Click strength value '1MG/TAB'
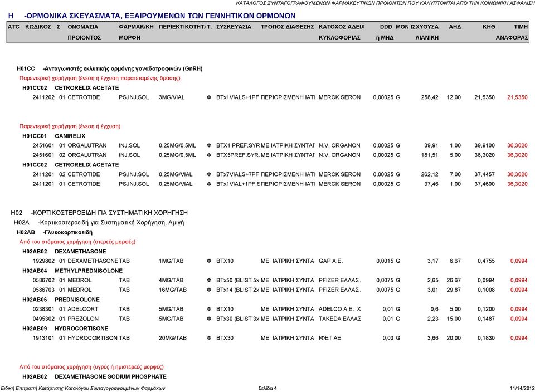Image resolution: width=535 pixels, height=392 pixels. pos(171,261)
